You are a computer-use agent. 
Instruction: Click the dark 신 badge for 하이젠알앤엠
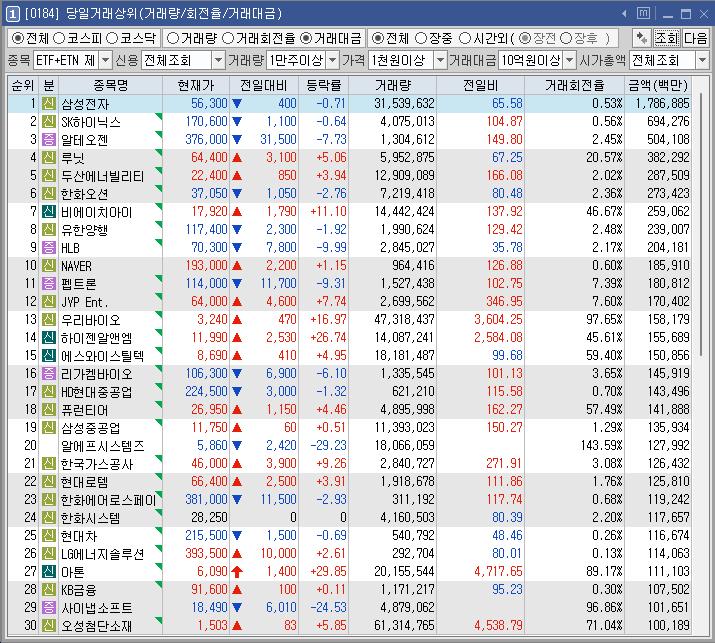(48, 337)
